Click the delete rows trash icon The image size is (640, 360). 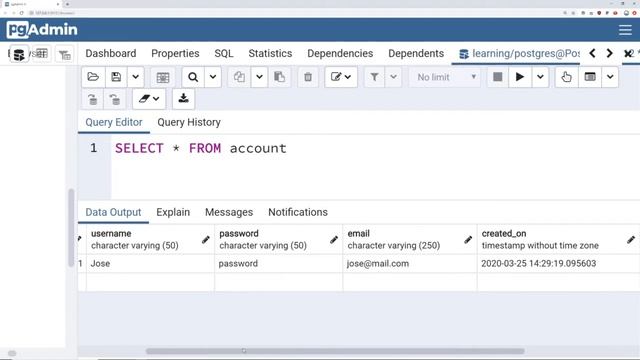pos(308,77)
